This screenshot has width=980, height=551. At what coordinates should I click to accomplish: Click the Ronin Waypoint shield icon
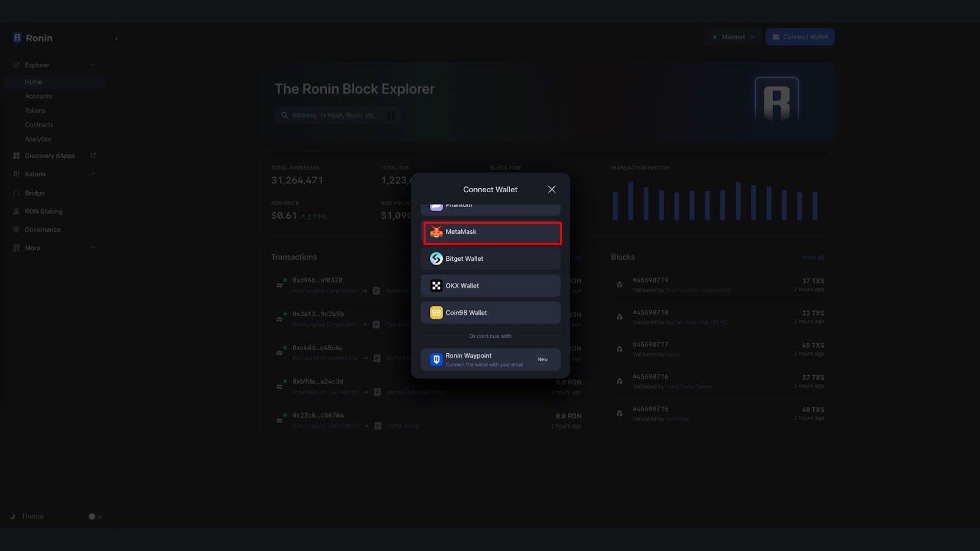click(436, 359)
